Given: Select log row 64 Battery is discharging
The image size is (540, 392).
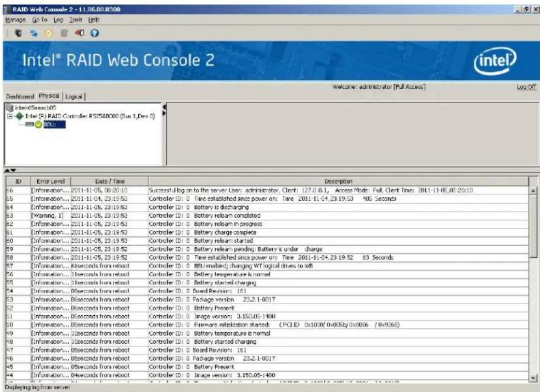Looking at the screenshot, I should [267, 207].
